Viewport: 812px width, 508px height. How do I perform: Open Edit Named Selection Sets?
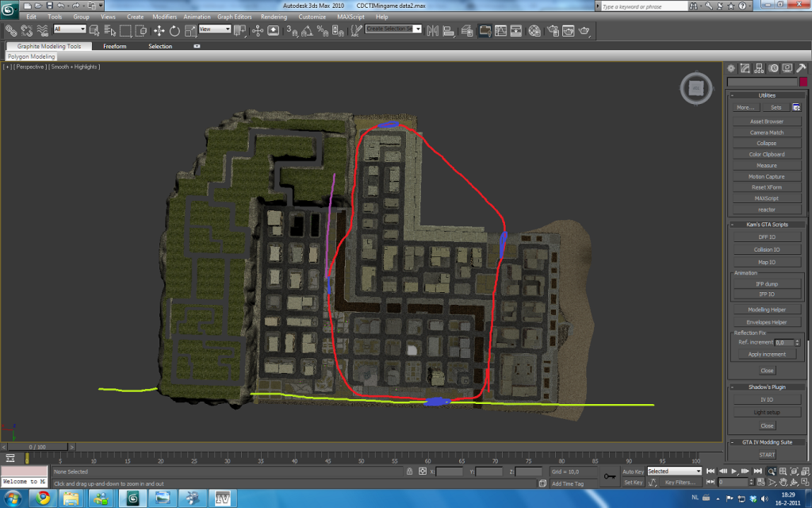356,31
